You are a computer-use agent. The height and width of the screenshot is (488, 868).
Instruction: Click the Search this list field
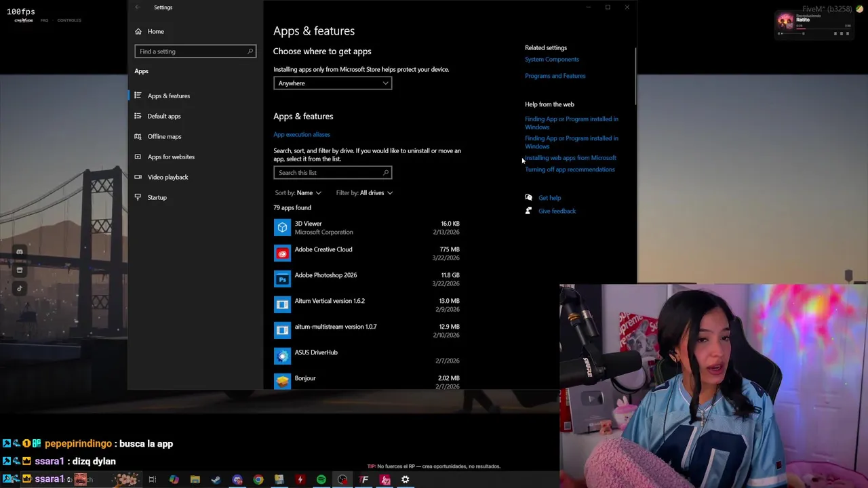point(332,173)
